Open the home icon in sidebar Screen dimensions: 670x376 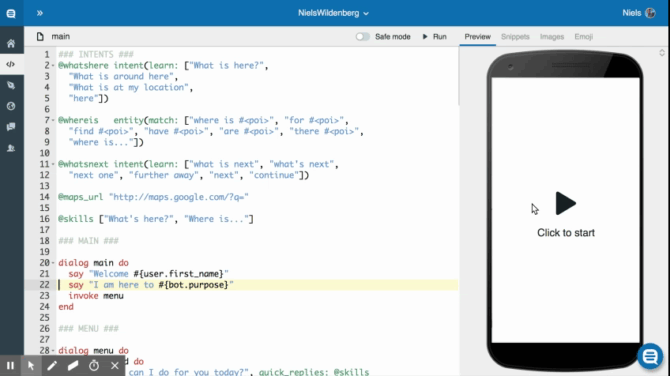click(x=11, y=43)
